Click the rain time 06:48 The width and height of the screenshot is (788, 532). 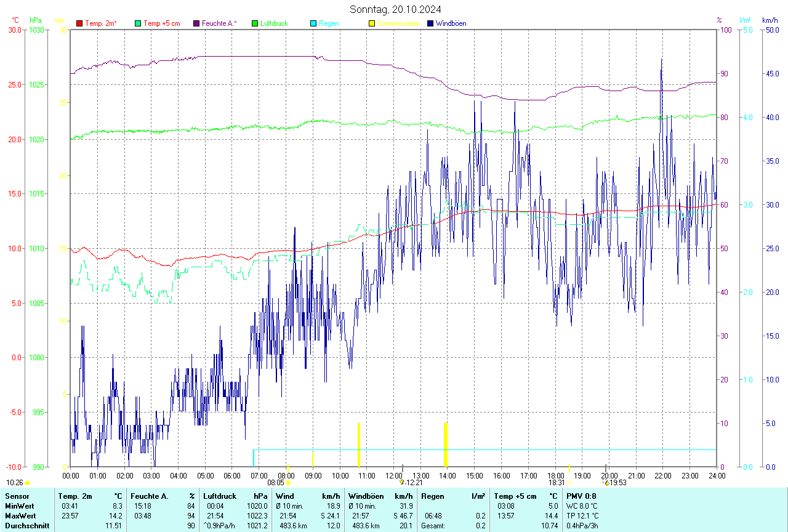coord(433,515)
